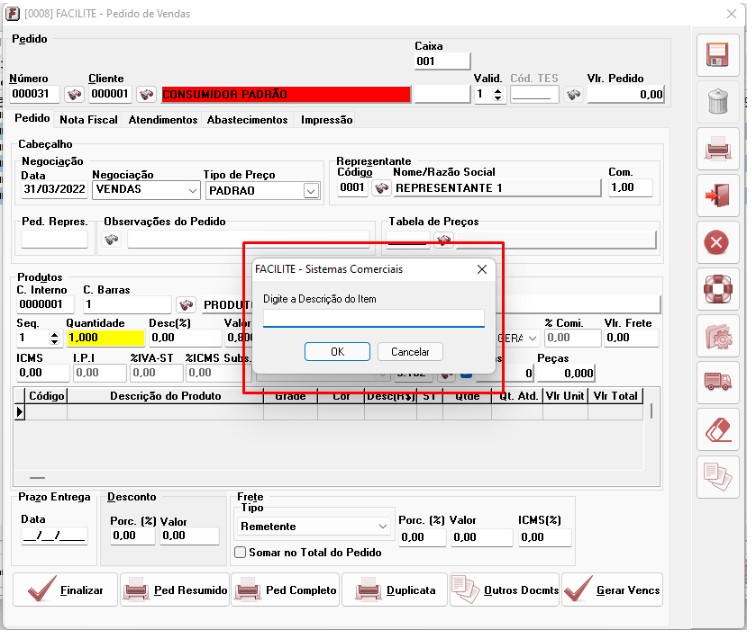The width and height of the screenshot is (752, 634).
Task: Click the Vlr. Frete field
Action: coord(631,338)
